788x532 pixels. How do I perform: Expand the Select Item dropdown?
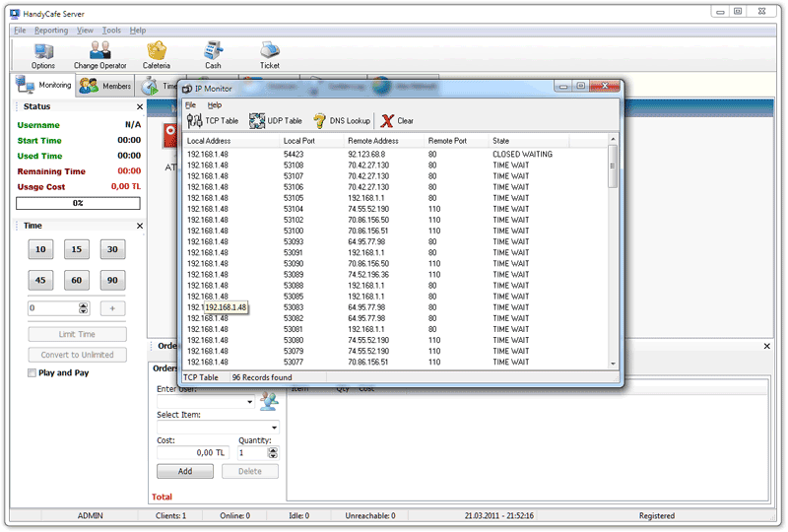[x=275, y=428]
